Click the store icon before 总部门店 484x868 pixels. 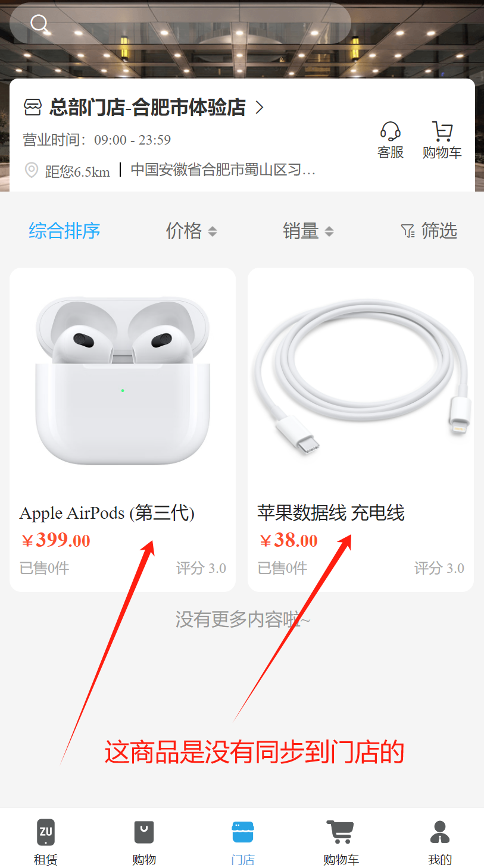33,108
